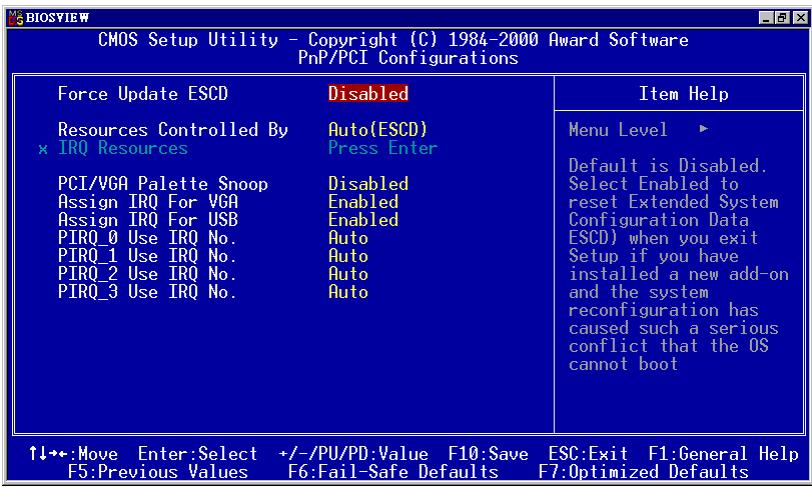Change the Force Update ESCD Disabled value

(x=368, y=94)
